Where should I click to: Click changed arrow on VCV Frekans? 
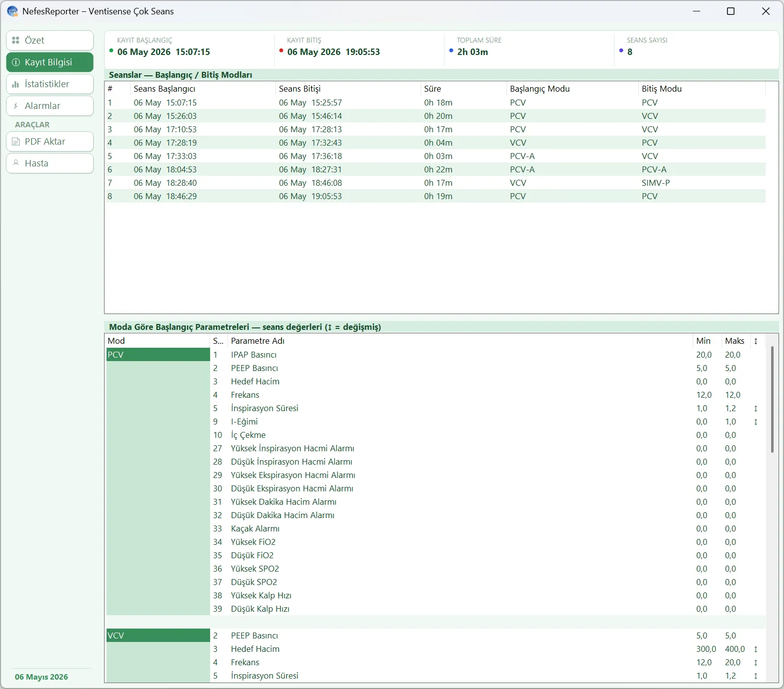pyautogui.click(x=756, y=663)
